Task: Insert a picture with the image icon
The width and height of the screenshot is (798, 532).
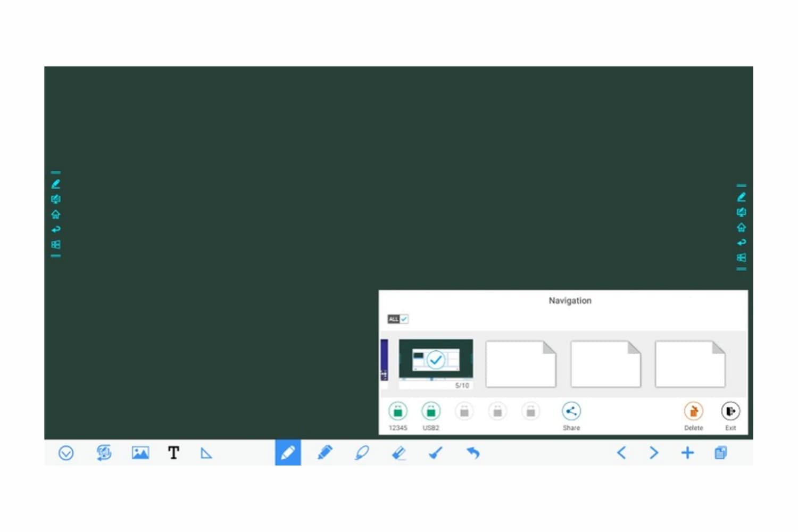Action: pyautogui.click(x=140, y=453)
